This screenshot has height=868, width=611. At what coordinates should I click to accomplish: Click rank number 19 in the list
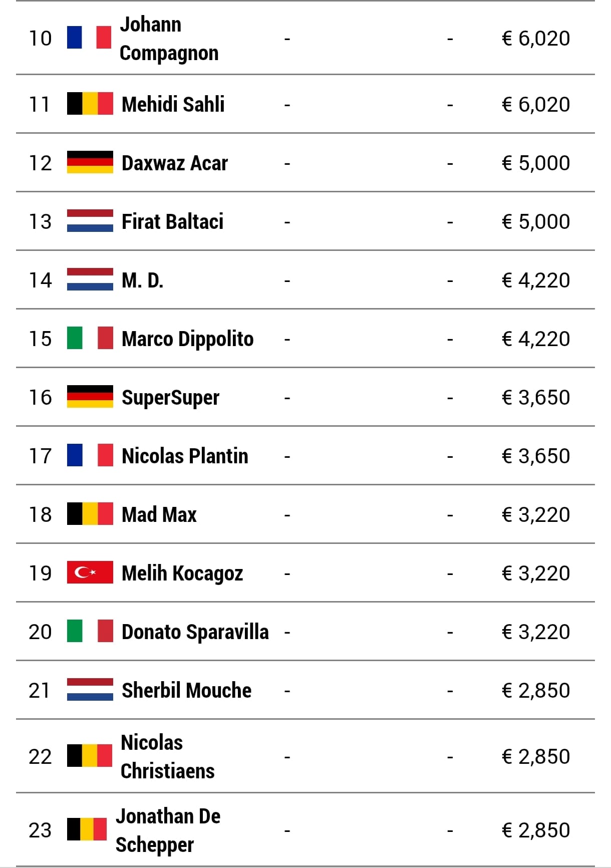[40, 573]
